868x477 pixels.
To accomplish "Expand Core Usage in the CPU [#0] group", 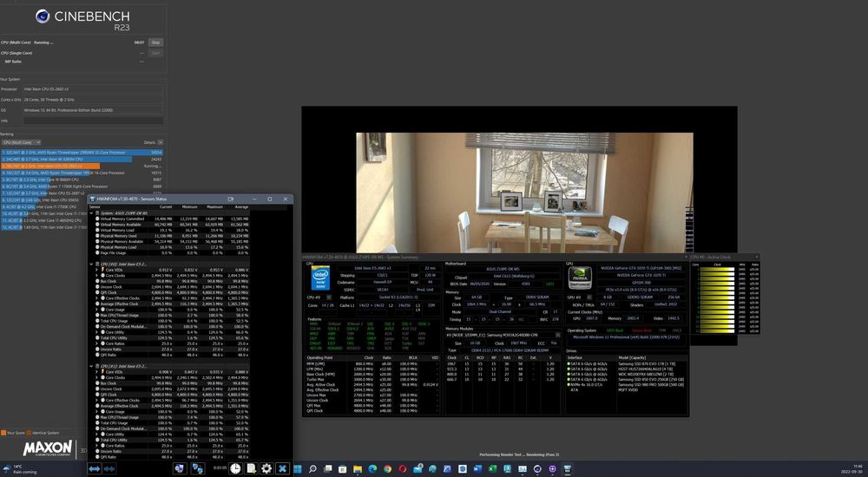I will (96, 310).
